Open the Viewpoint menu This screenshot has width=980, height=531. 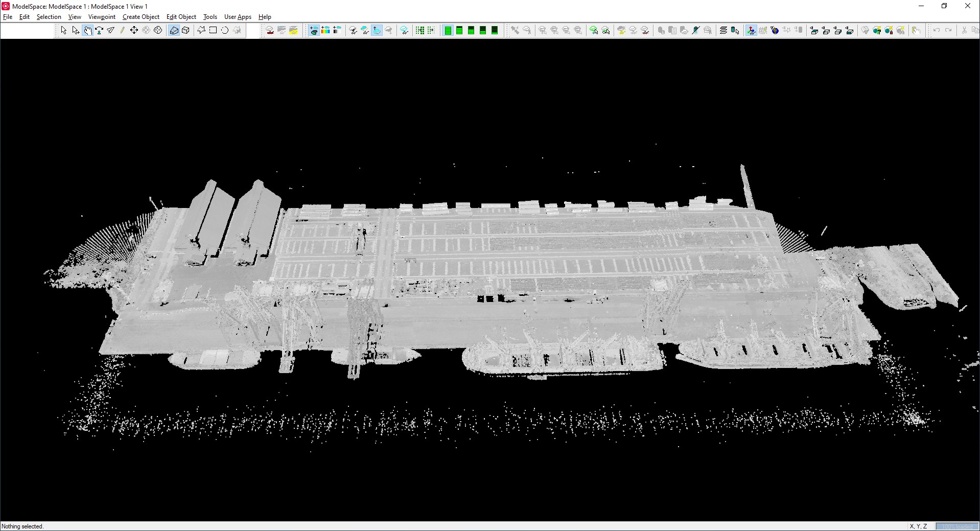tap(101, 17)
